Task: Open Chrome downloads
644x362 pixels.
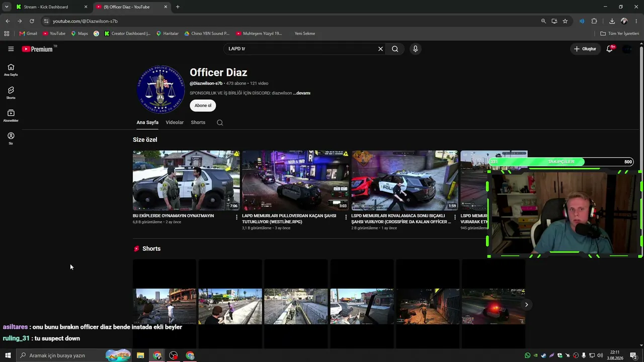Action: click(x=612, y=21)
